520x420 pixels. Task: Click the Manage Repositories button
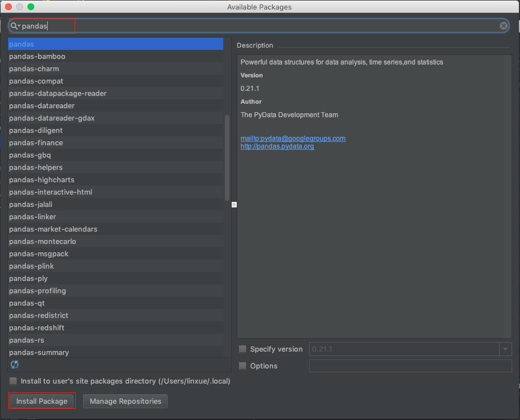coord(125,401)
